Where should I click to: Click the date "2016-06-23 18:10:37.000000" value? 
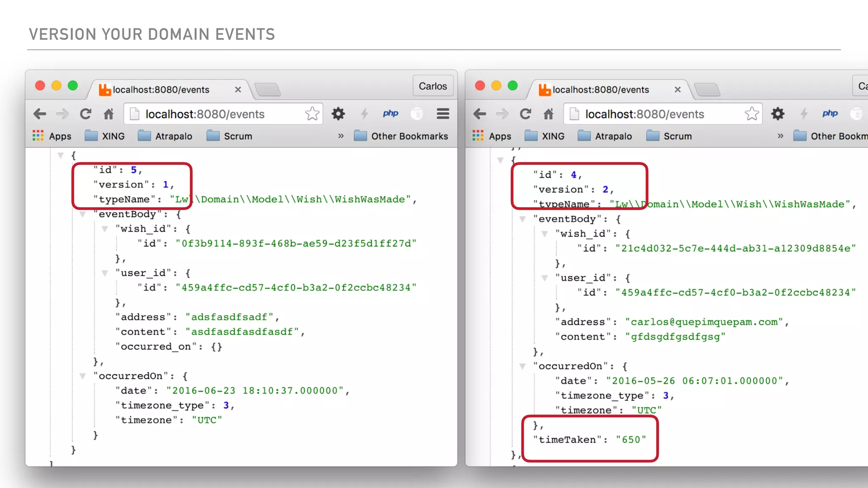pyautogui.click(x=255, y=391)
